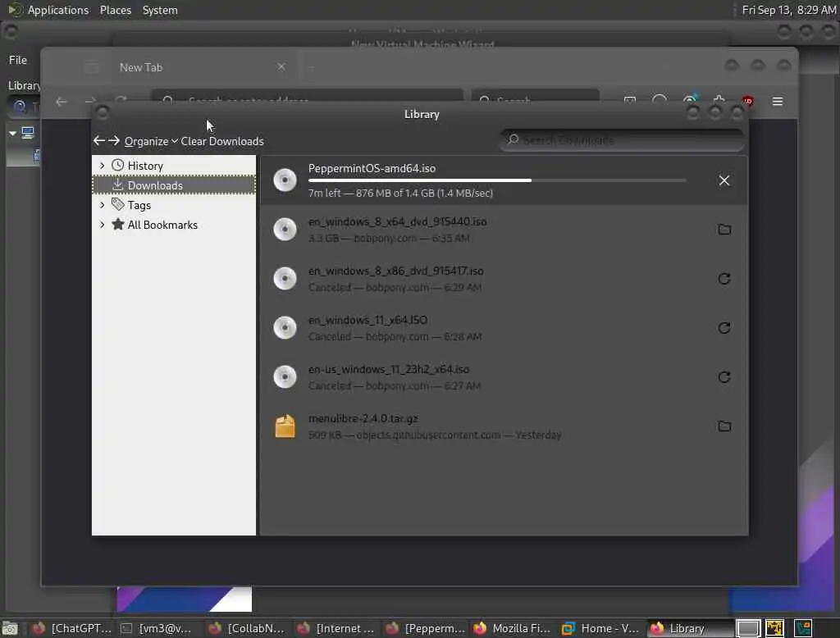Open the Places menu
This screenshot has width=840, height=638.
pos(115,10)
